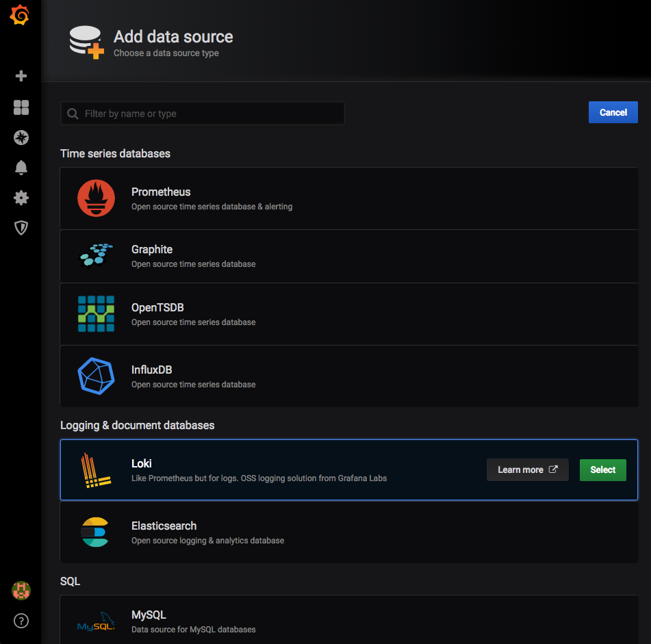Choose the MySQL data source title

(149, 615)
